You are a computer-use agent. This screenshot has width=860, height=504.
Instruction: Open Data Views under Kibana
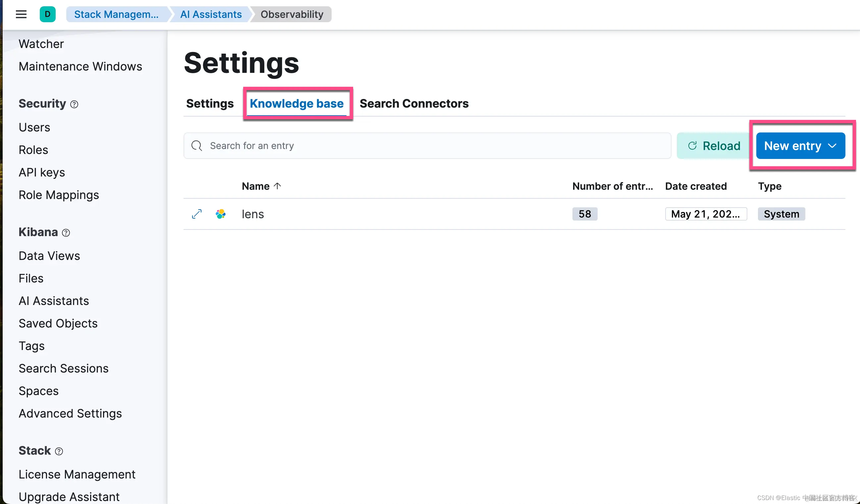tap(49, 256)
